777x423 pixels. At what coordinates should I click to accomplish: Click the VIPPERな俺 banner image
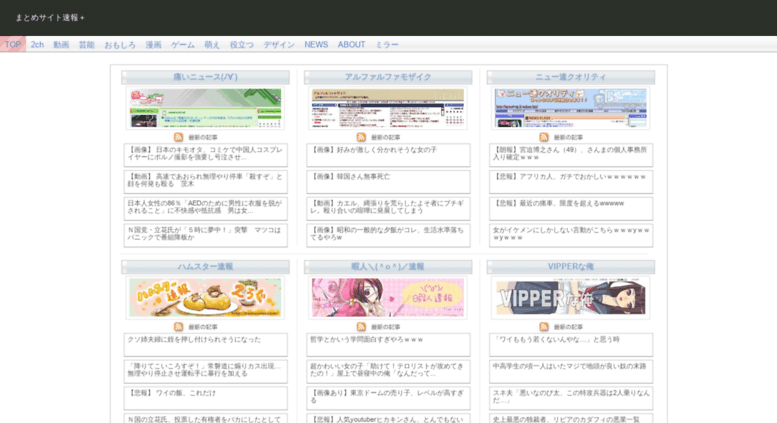(571, 298)
